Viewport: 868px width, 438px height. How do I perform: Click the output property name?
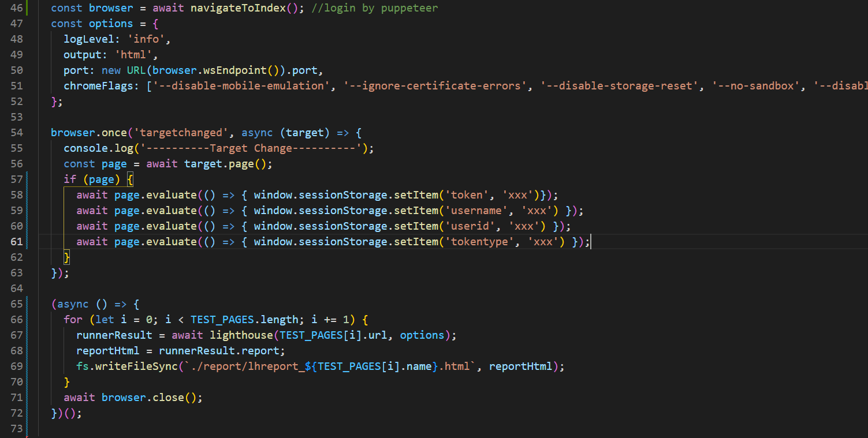click(x=83, y=55)
